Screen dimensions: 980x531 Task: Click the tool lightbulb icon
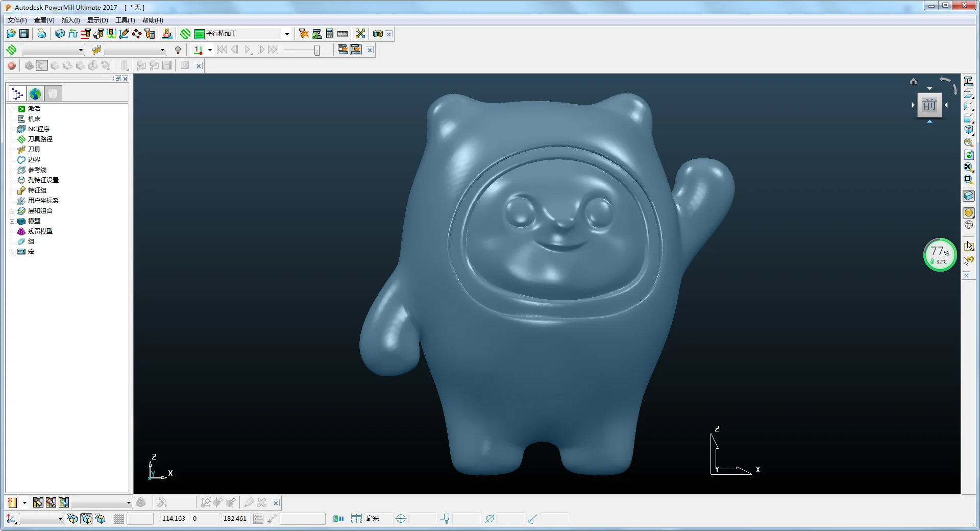tap(178, 50)
